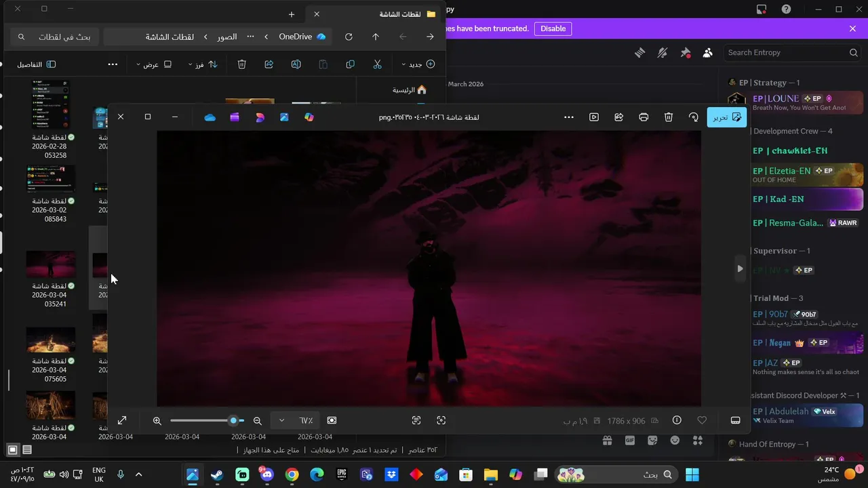The height and width of the screenshot is (488, 868).
Task: Click Disable button in Discord banner
Action: tap(553, 28)
